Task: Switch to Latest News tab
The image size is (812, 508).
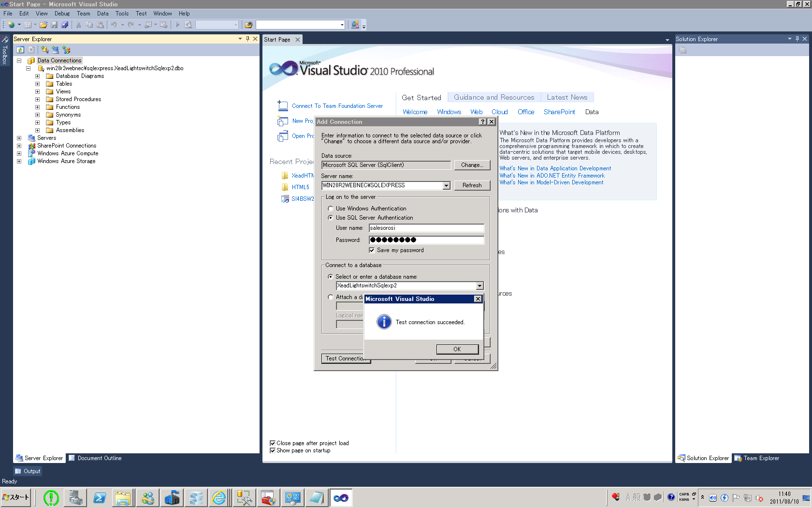Action: pyautogui.click(x=567, y=97)
